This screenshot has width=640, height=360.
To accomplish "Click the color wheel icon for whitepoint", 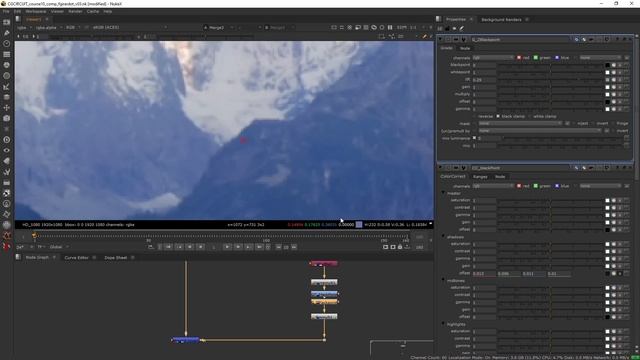I will tap(613, 73).
